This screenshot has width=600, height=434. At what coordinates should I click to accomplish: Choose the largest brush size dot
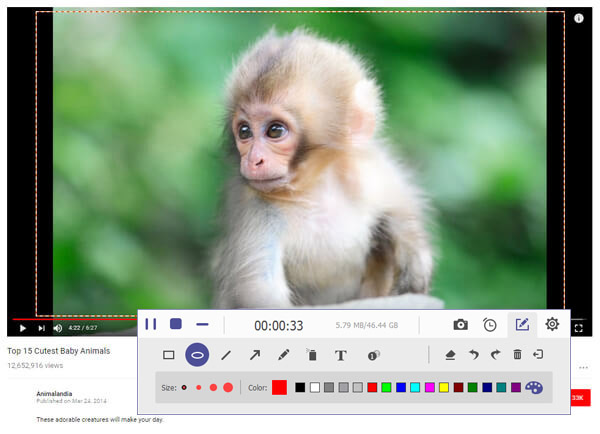228,387
